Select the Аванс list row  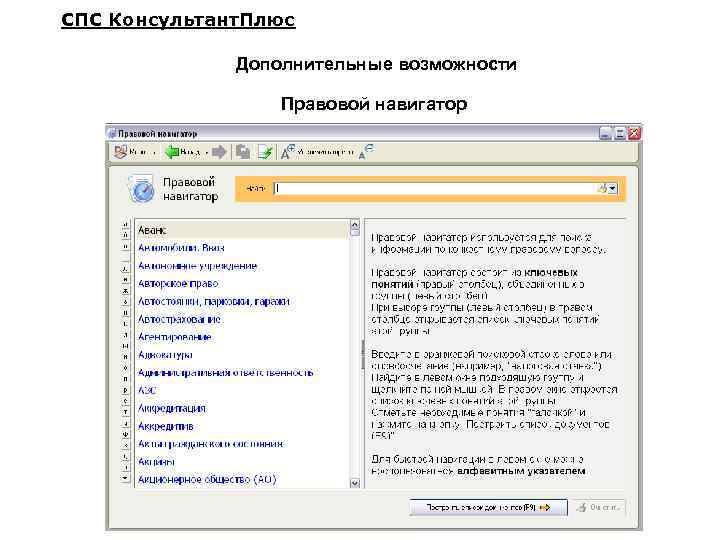click(x=242, y=231)
